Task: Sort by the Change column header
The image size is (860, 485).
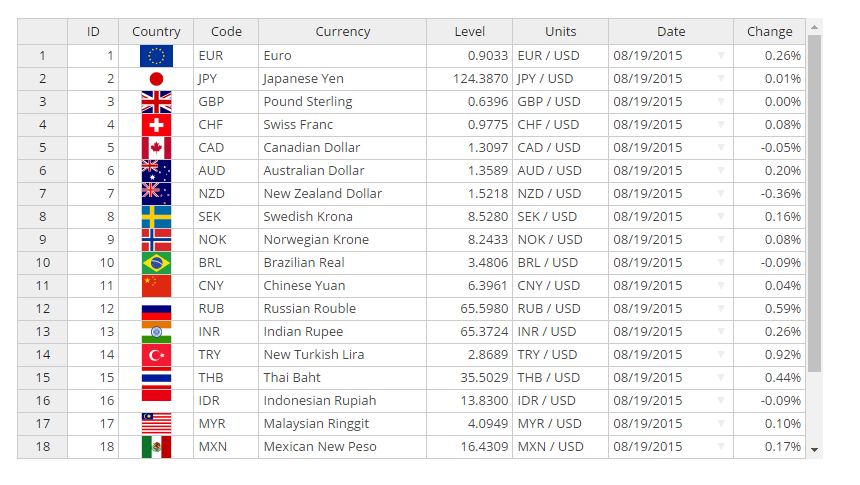Action: point(769,32)
